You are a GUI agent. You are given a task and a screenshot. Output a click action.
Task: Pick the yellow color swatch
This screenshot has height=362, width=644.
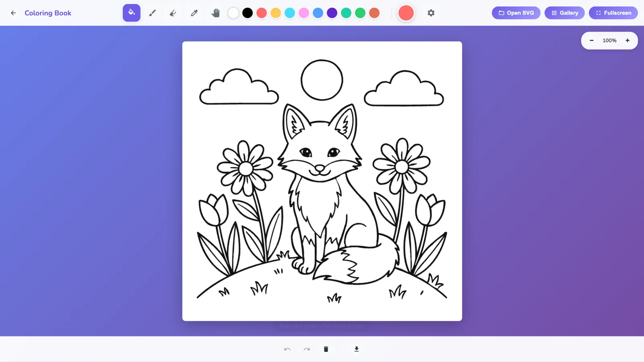[276, 13]
